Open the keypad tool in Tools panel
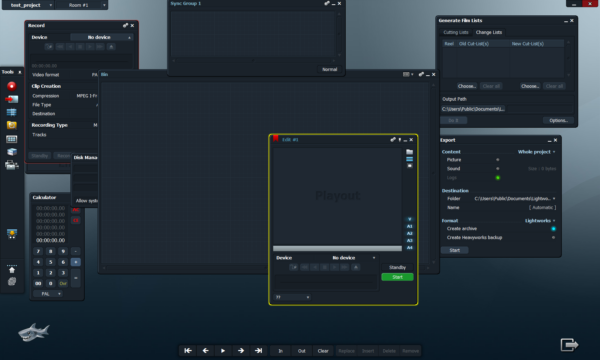This screenshot has width=600, height=360. [x=12, y=139]
